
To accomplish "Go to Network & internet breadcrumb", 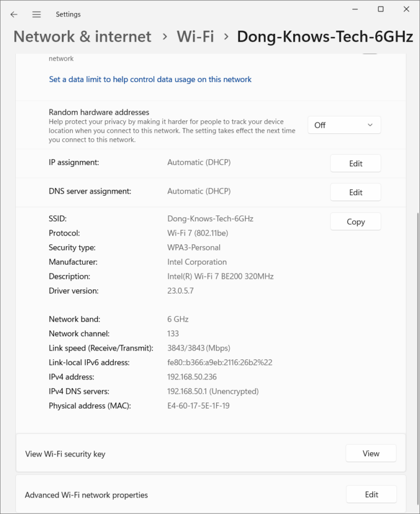I will click(82, 37).
